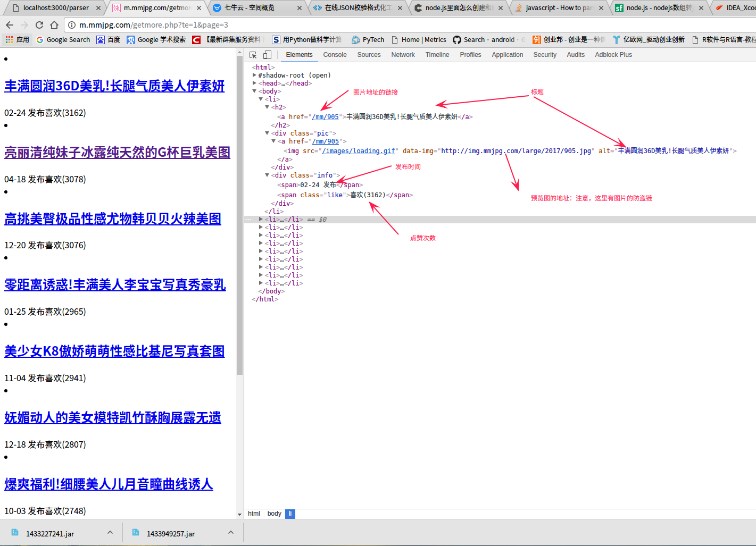
Task: Click the scrollbar down arrow
Action: tap(239, 515)
